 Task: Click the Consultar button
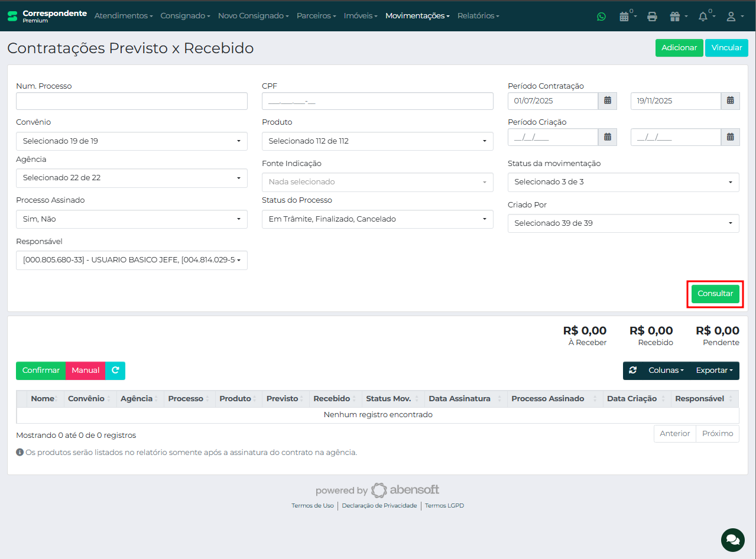click(x=715, y=294)
